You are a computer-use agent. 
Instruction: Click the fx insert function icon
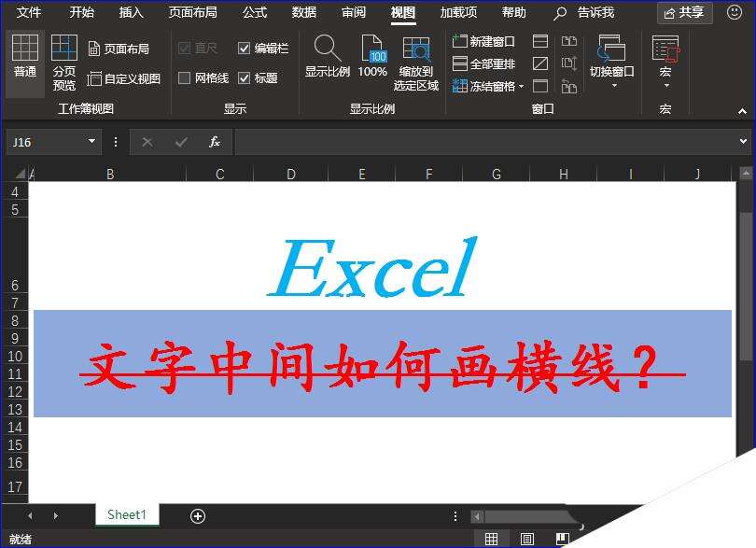[215, 142]
